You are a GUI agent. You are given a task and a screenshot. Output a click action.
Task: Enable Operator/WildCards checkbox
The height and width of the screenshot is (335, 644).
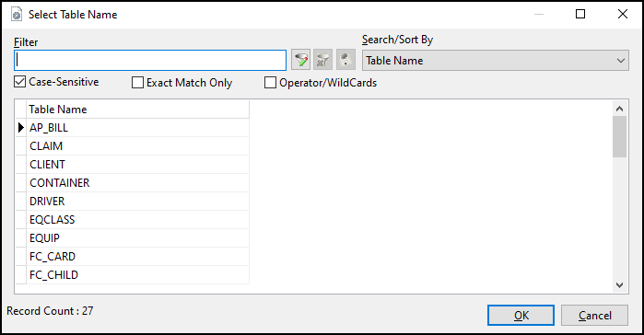(x=270, y=83)
